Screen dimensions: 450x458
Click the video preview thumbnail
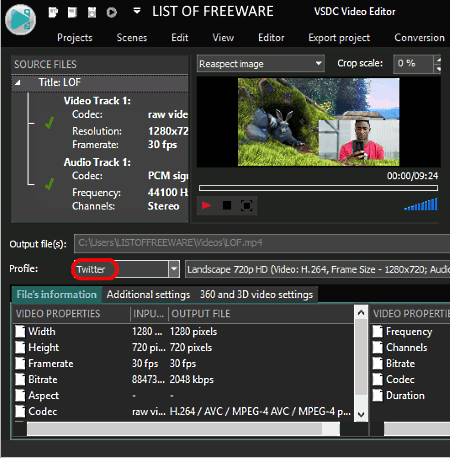[x=318, y=122]
